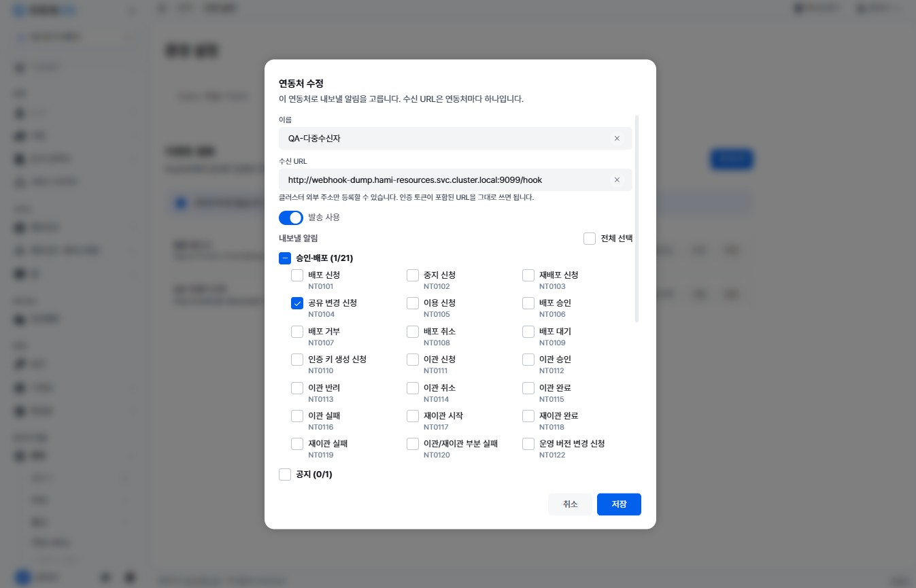Click the 이름 input containing QA-다중수신자
916x588 pixels.
[456, 138]
